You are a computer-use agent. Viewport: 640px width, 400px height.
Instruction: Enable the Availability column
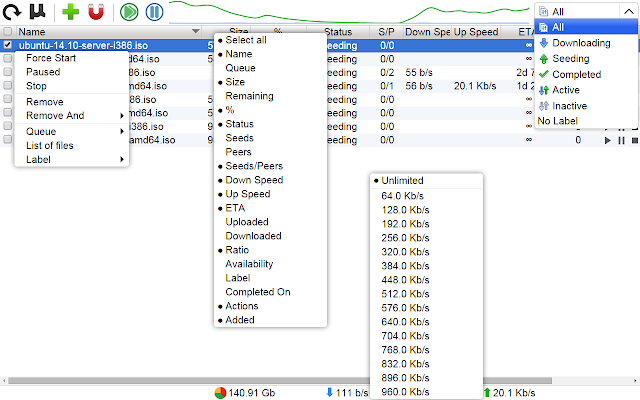(270, 264)
